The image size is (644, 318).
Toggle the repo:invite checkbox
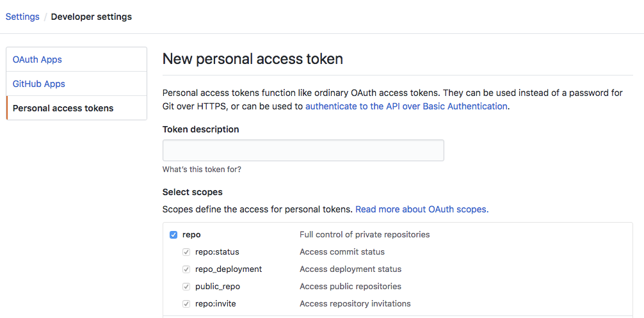click(186, 304)
